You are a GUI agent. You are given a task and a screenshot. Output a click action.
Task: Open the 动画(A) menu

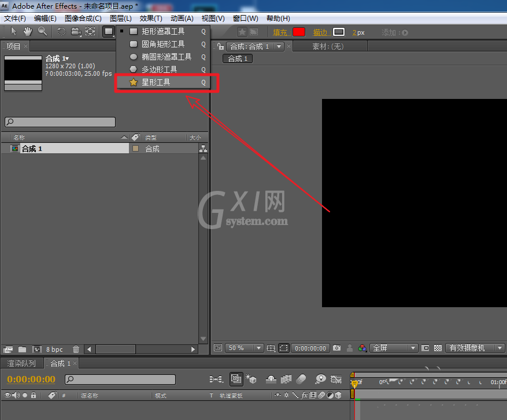click(182, 19)
